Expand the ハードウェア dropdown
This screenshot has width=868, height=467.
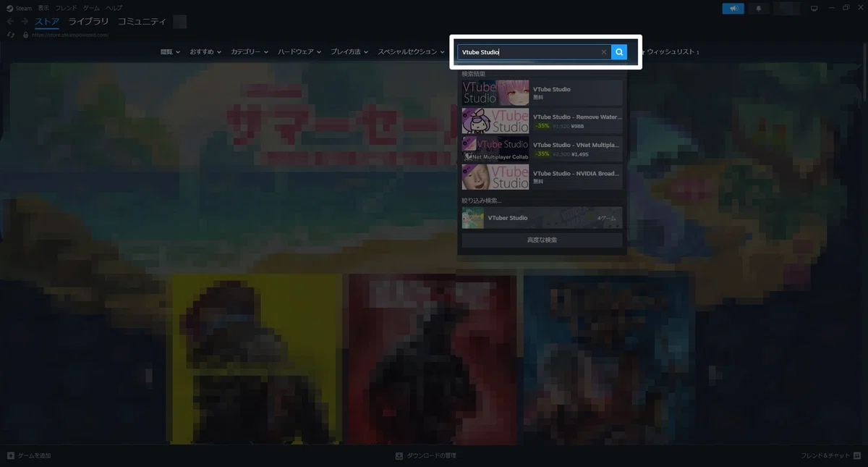point(299,52)
